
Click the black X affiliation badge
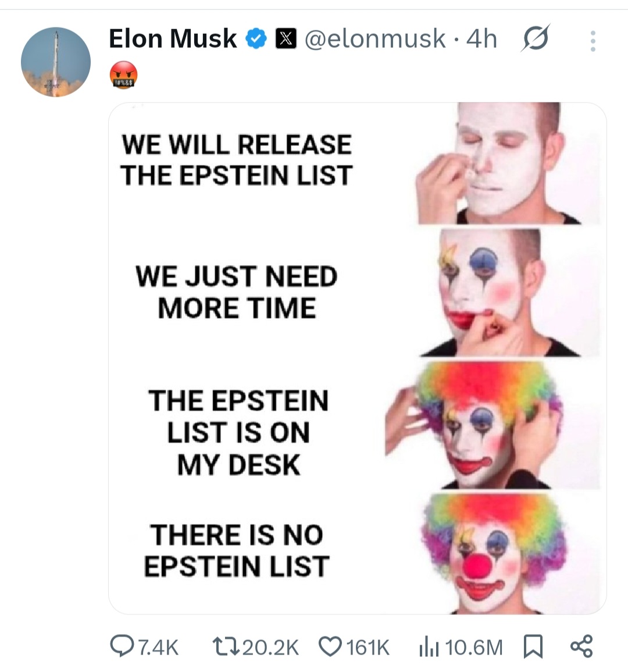[286, 38]
